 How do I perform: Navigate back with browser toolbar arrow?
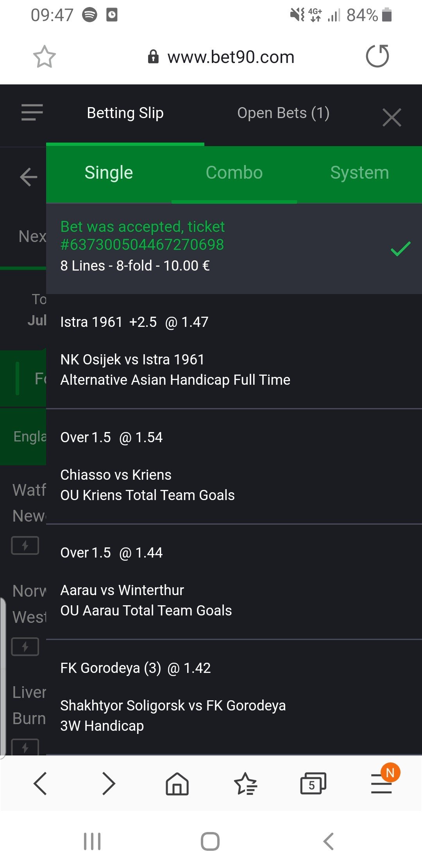[x=40, y=784]
